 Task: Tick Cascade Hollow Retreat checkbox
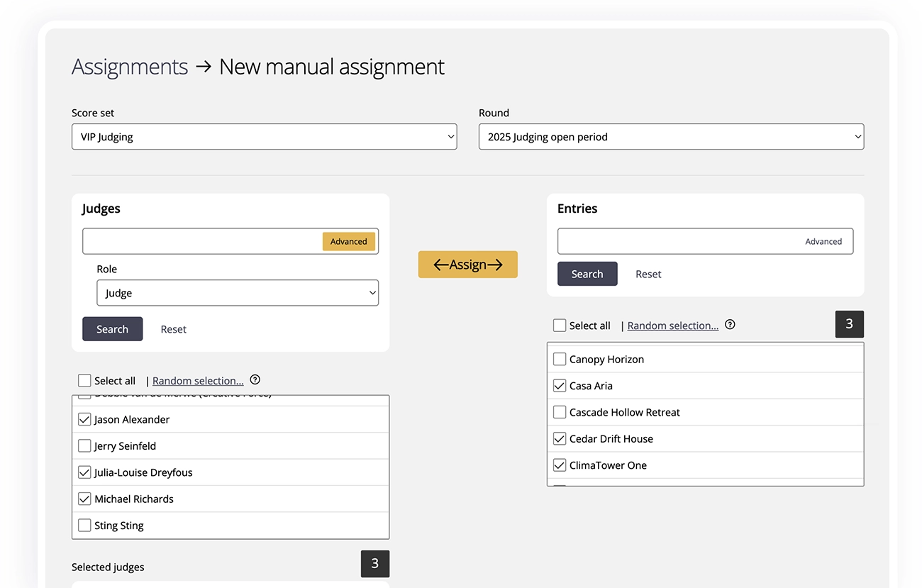coord(560,412)
